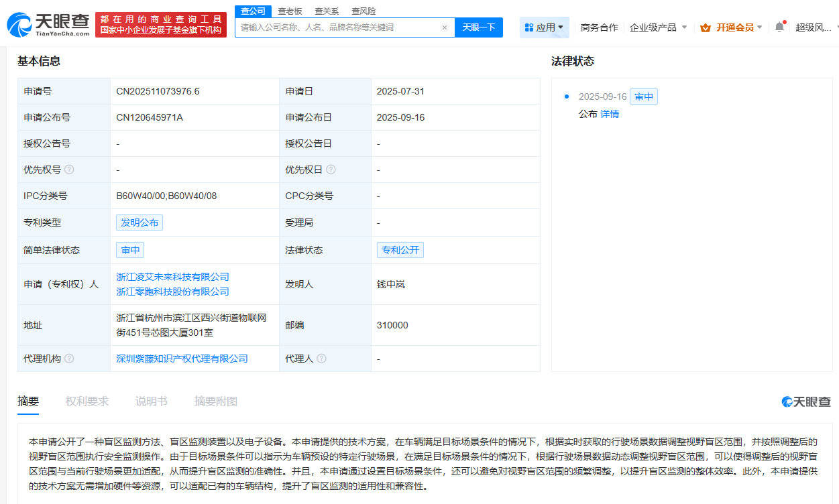Switch to the 查风险 search tab
The width and height of the screenshot is (839, 504).
pos(363,11)
